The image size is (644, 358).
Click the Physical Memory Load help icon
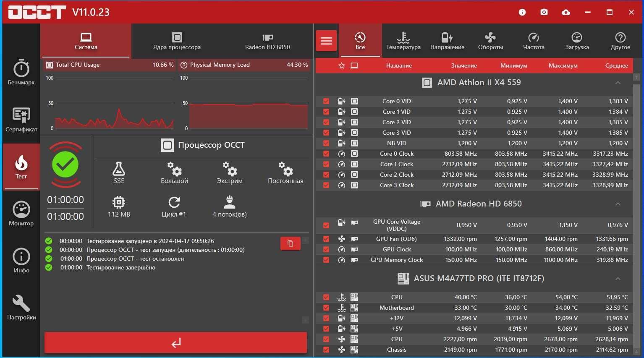(183, 65)
